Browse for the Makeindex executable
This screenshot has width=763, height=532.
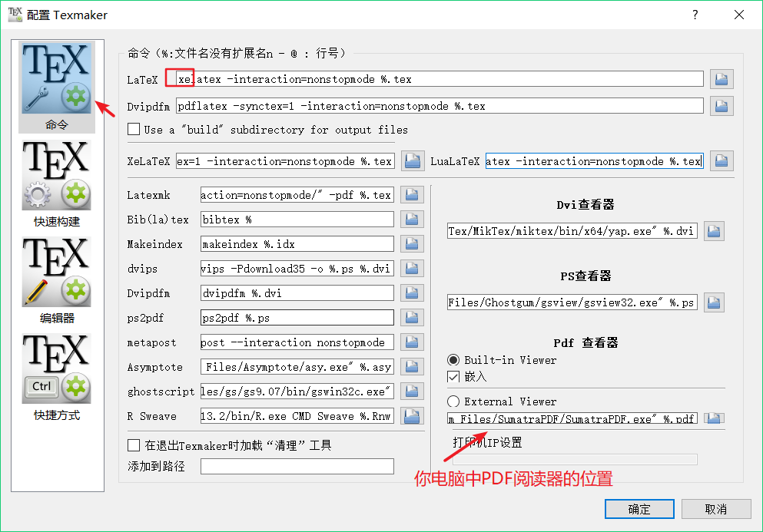point(412,244)
